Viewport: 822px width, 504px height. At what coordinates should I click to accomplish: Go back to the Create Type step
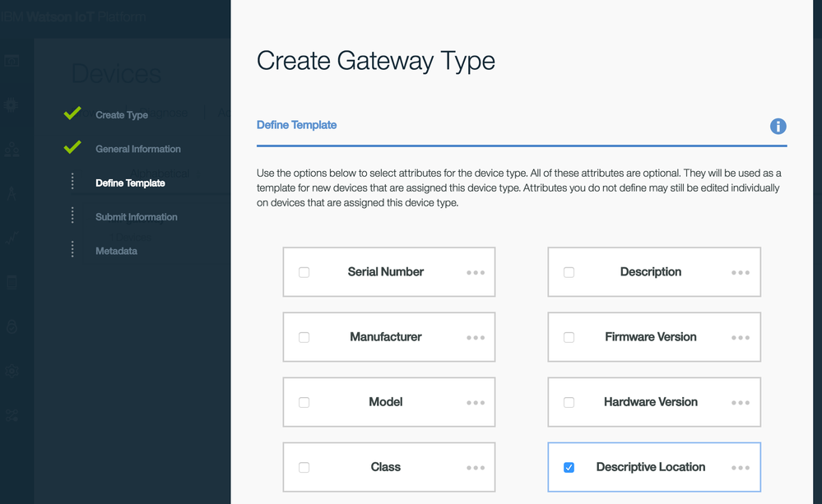pyautogui.click(x=122, y=115)
